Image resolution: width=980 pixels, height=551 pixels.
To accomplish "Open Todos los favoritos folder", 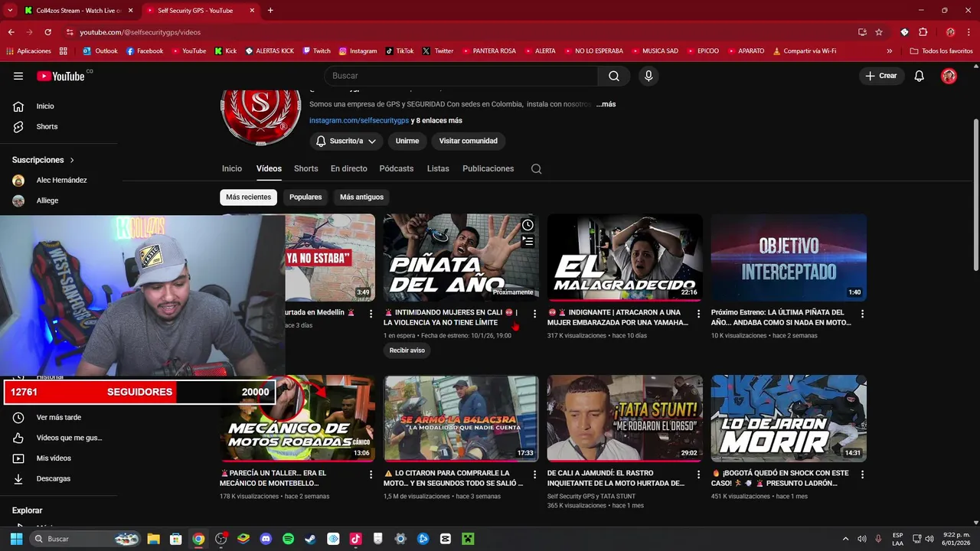I will tap(941, 51).
